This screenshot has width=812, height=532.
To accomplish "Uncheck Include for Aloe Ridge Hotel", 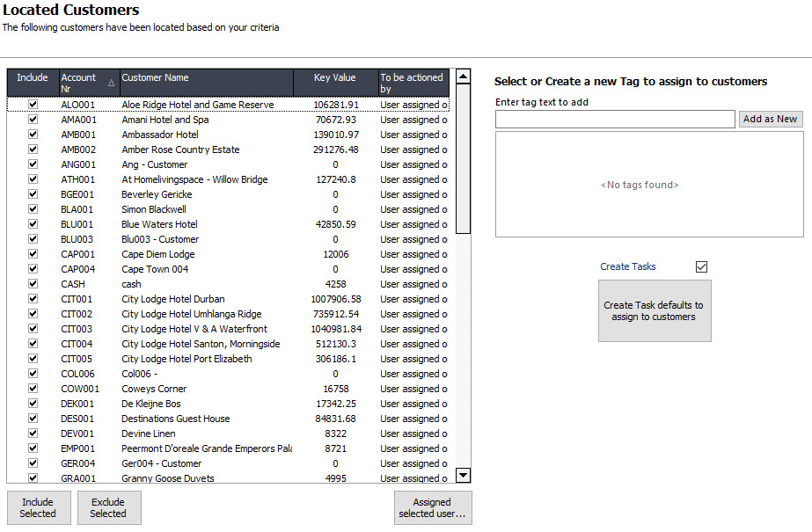I will pyautogui.click(x=33, y=105).
